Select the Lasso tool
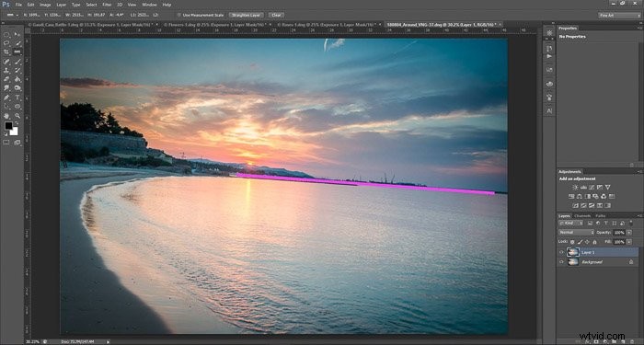 click(x=6, y=43)
